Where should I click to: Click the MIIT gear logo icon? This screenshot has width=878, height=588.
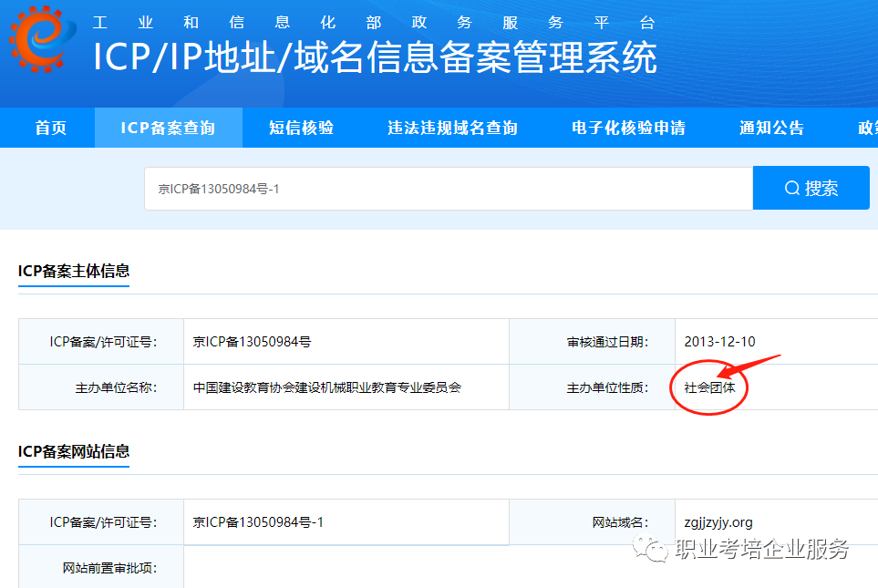(x=42, y=38)
